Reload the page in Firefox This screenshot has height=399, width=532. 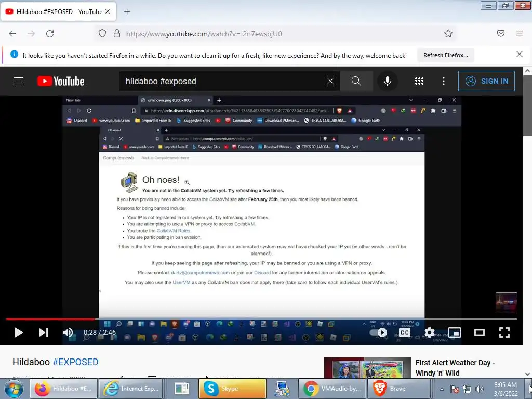coord(50,34)
